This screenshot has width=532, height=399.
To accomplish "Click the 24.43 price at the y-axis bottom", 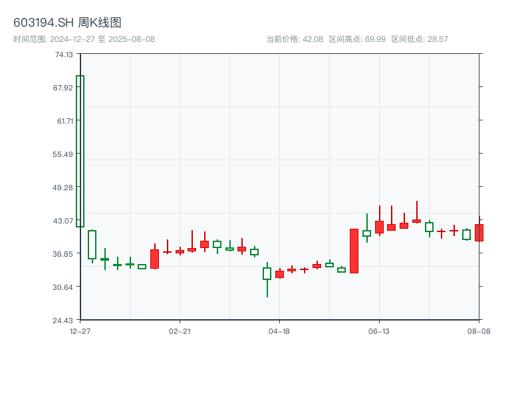I will [x=65, y=320].
